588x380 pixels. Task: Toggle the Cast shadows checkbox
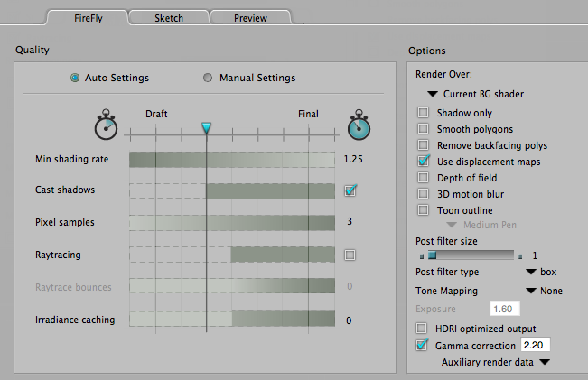[x=350, y=190]
